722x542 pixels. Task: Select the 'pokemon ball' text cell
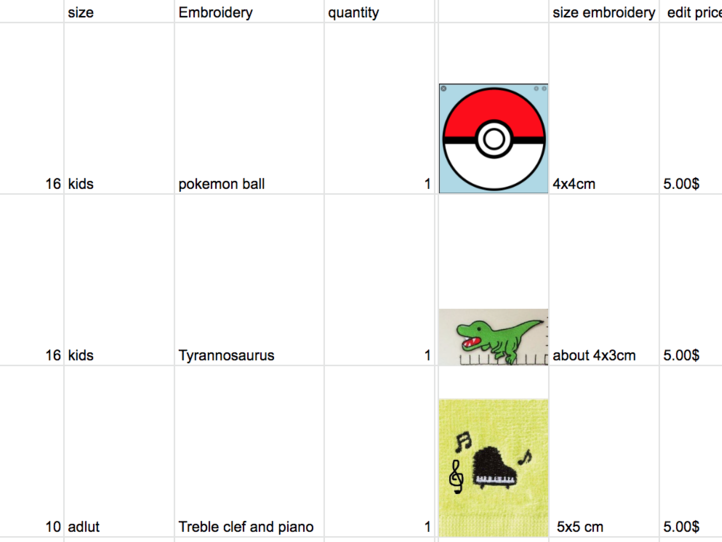click(x=249, y=108)
